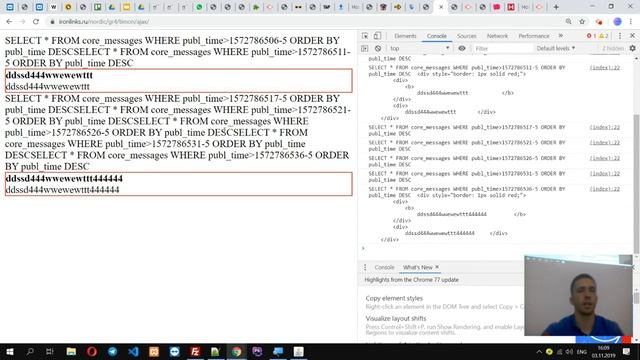
Task: Open the Default levels dropdown
Action: coord(556,48)
